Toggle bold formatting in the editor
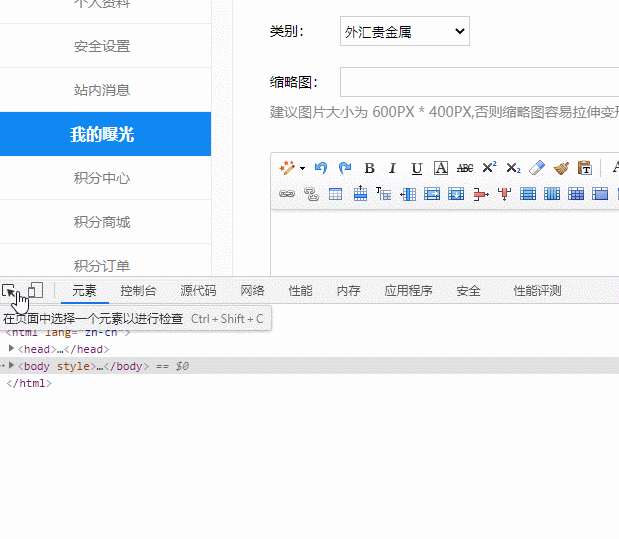The image size is (619, 539). tap(369, 168)
